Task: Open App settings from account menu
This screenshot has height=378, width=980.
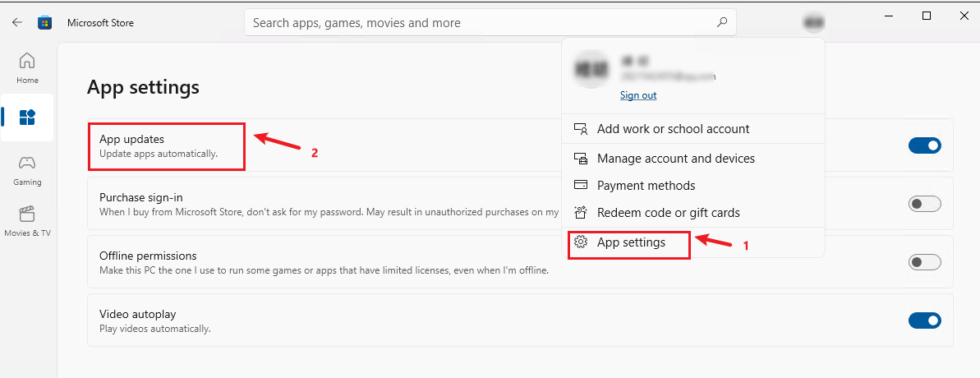Action: (693, 242)
